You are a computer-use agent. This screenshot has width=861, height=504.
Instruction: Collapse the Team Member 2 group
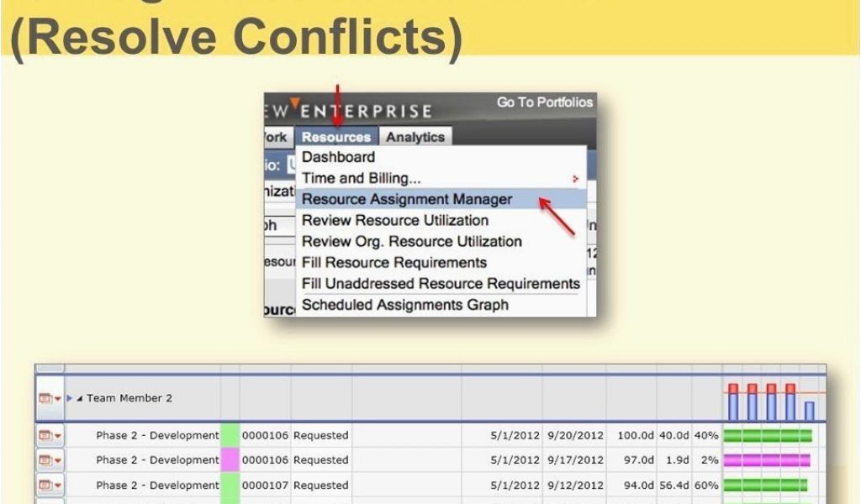tap(81, 398)
